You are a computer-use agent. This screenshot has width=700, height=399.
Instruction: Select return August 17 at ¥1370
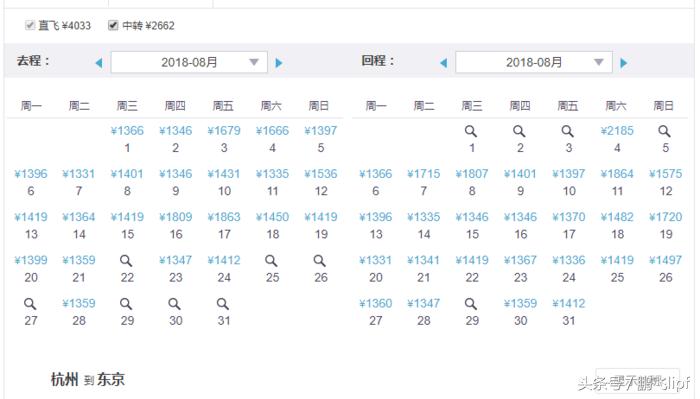point(569,217)
